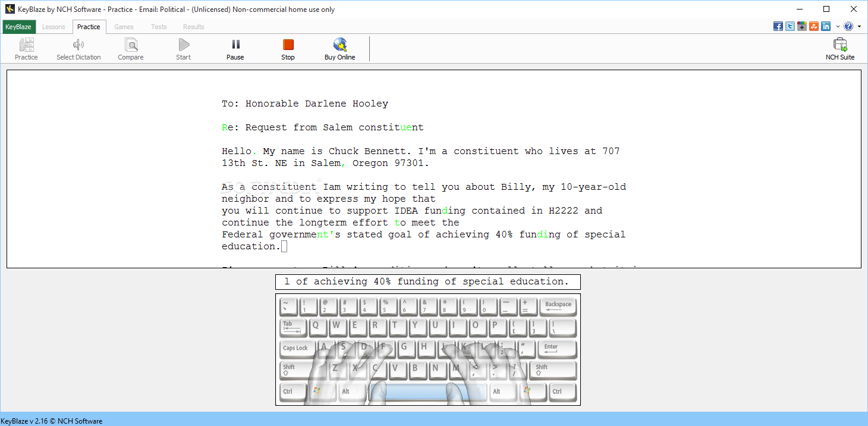Click the on-screen plus equals key
Viewport: 868px width, 426px height.
click(527, 307)
